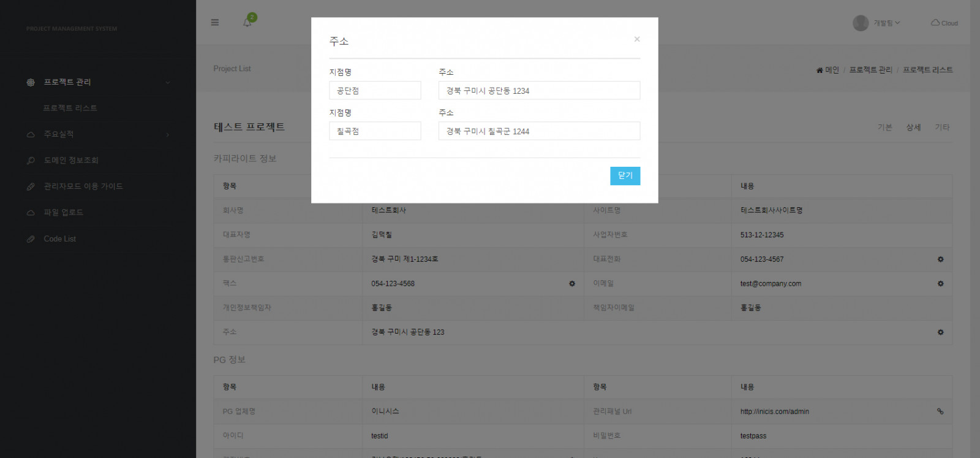Click the Cloud link in the header
The height and width of the screenshot is (458, 980).
coord(944,23)
